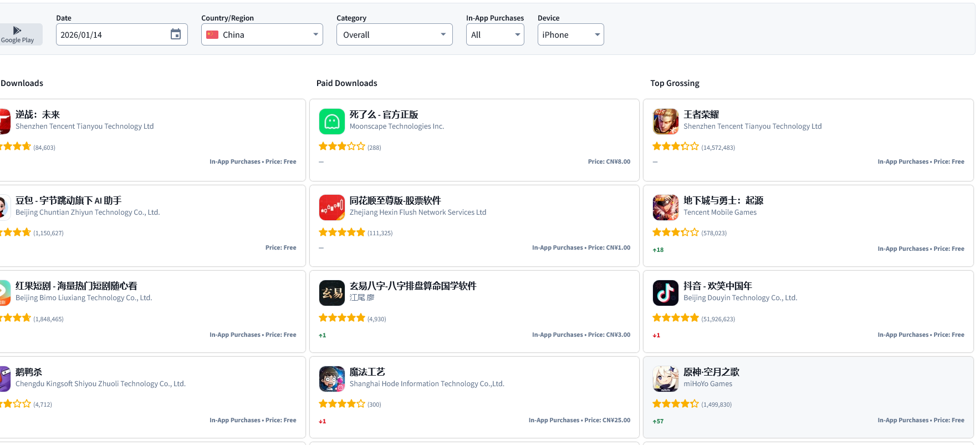Open the 逆战：未来 app title
The height and width of the screenshot is (445, 980).
38,115
